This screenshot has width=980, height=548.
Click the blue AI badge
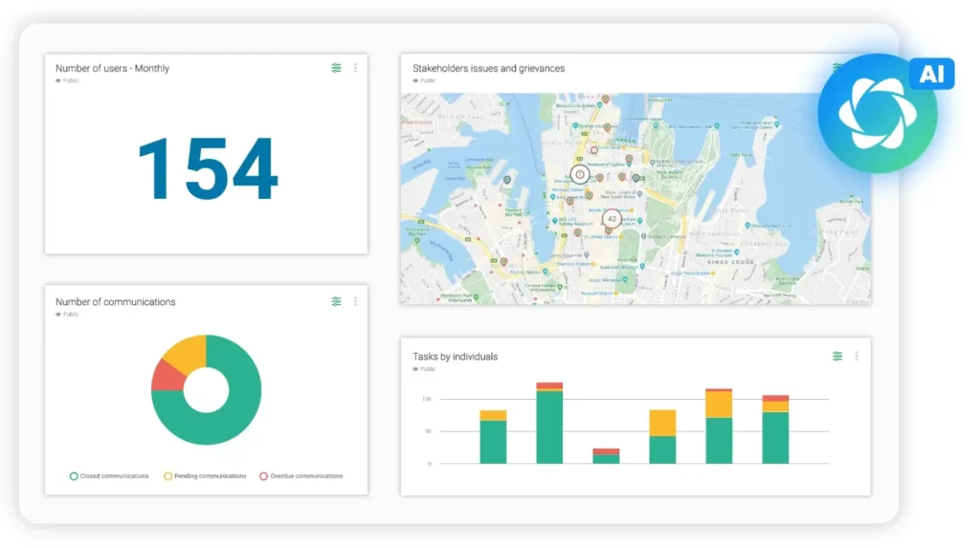click(x=930, y=73)
